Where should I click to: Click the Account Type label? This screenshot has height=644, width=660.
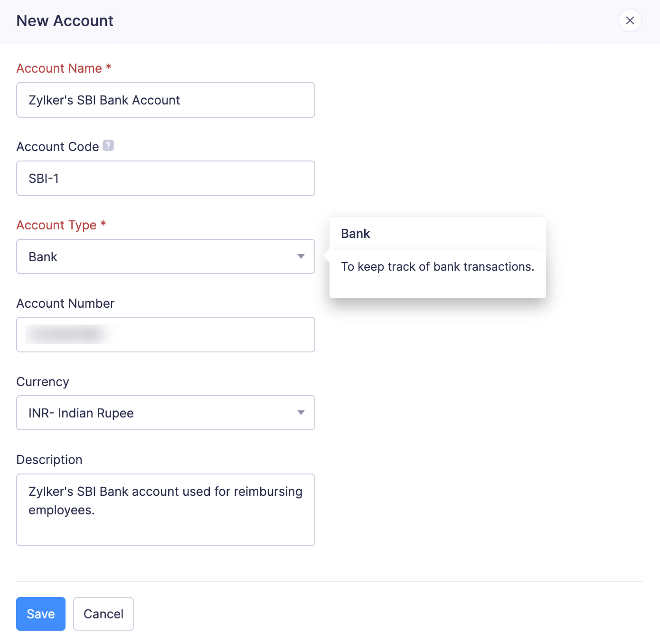[57, 225]
